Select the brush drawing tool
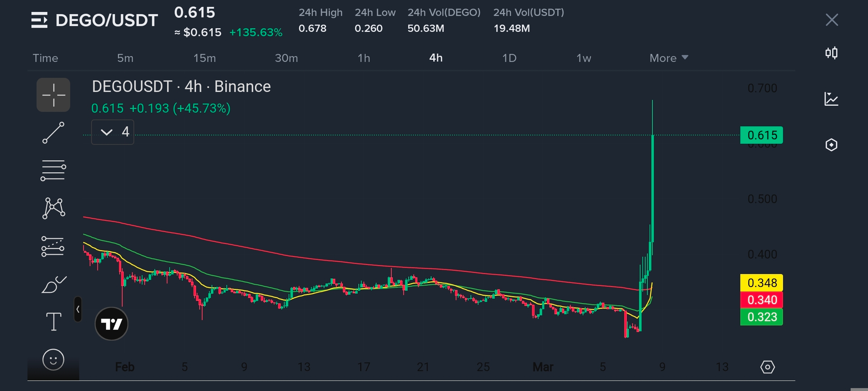Viewport: 868px width, 391px height. pyautogui.click(x=53, y=285)
